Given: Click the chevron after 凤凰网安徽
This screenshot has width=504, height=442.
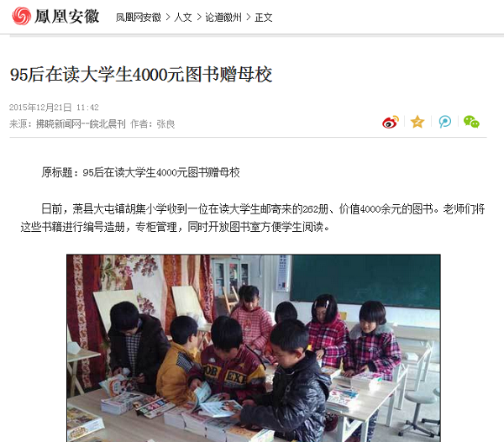Looking at the screenshot, I should point(168,18).
